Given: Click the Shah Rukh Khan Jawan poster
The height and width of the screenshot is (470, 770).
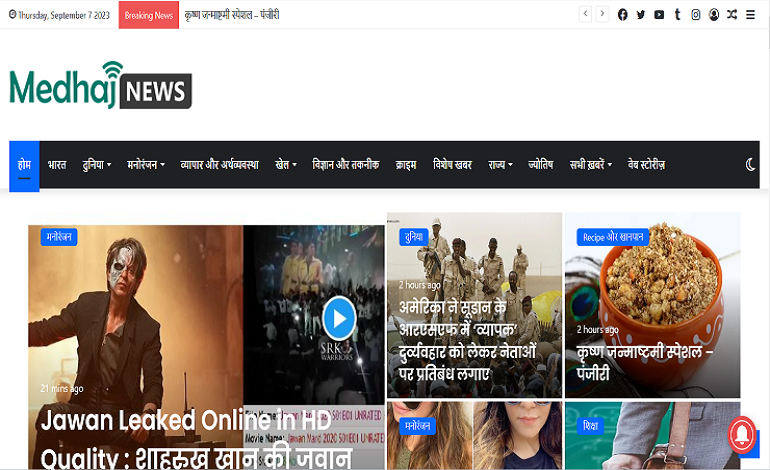Looking at the screenshot, I should click(136, 314).
